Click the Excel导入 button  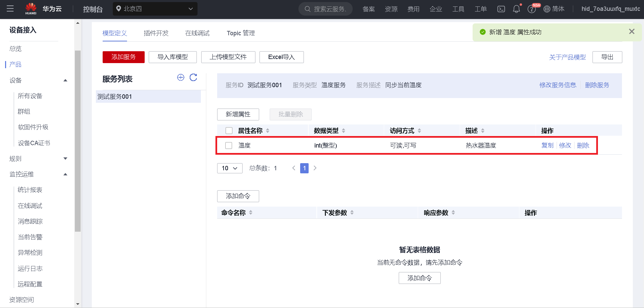tap(282, 57)
